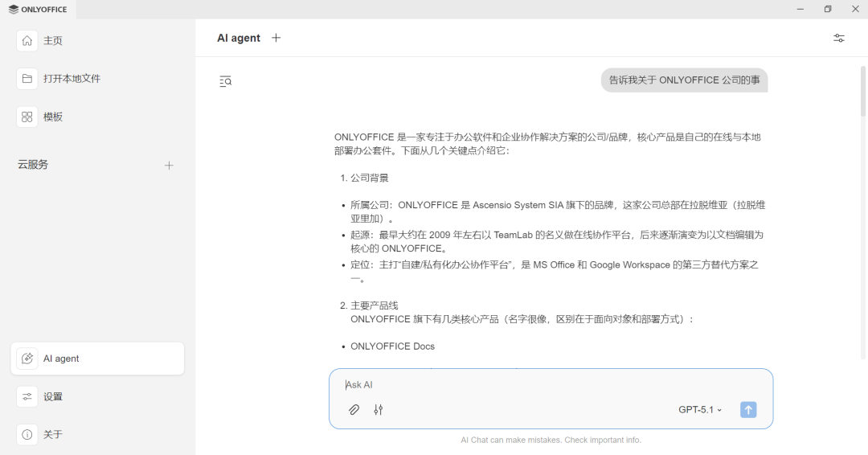Open the chat history search list icon

(225, 81)
